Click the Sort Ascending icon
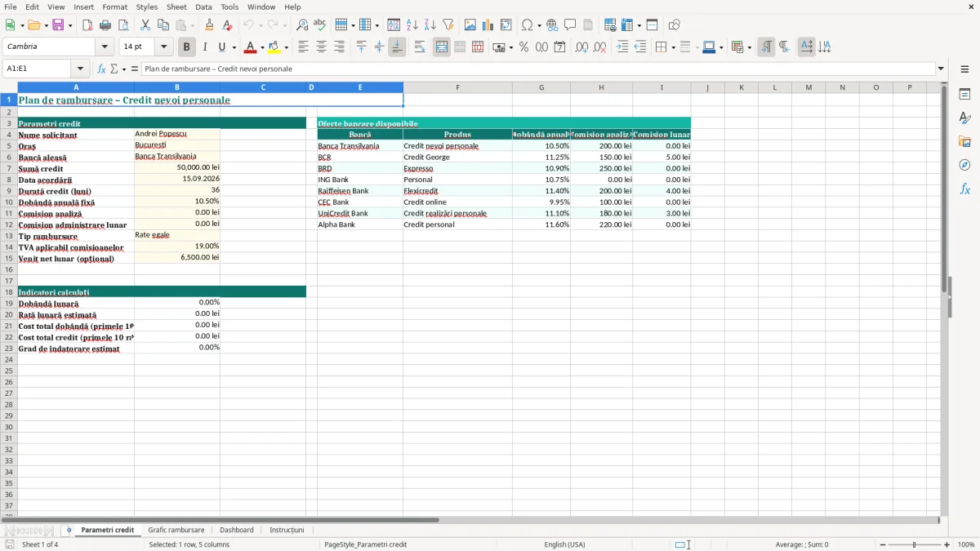Screen dimensions: 980x551 (x=412, y=25)
